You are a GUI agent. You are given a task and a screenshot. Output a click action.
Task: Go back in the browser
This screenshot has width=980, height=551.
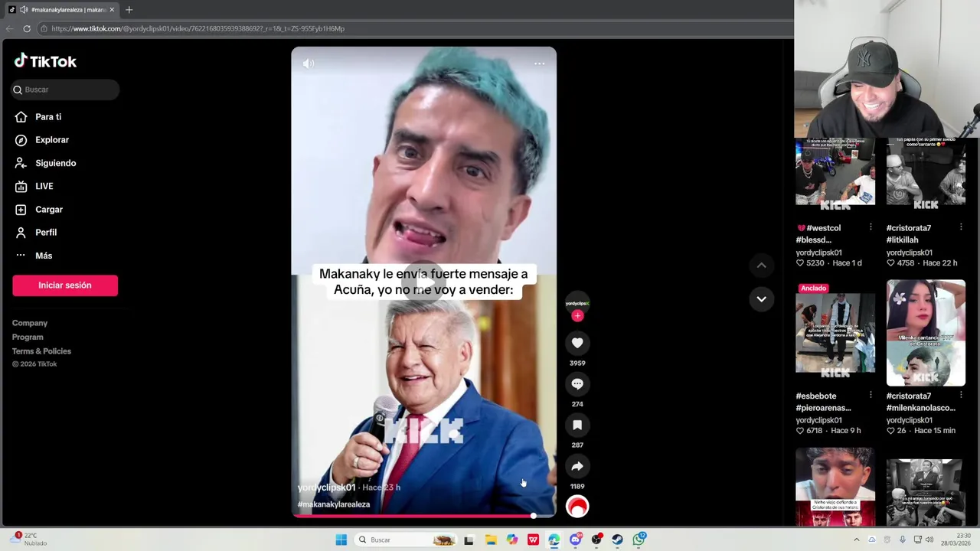click(x=9, y=28)
